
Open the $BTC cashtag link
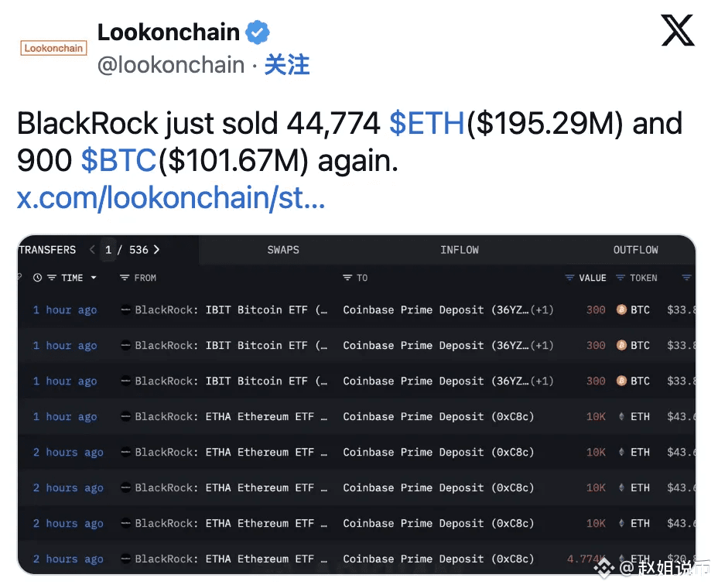[118, 161]
